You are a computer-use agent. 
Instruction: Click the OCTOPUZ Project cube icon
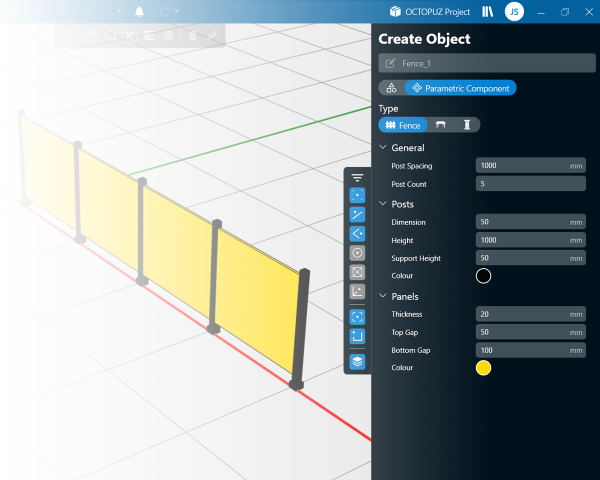click(x=395, y=12)
